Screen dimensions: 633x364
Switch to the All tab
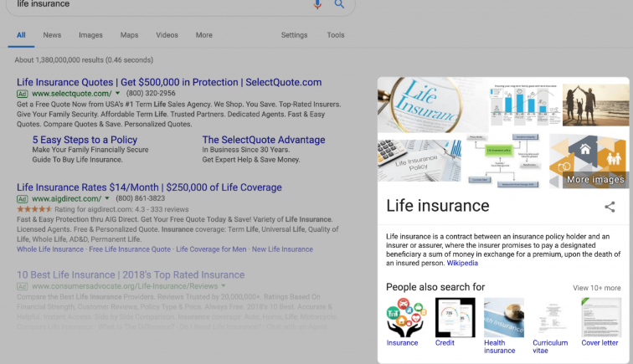(21, 35)
